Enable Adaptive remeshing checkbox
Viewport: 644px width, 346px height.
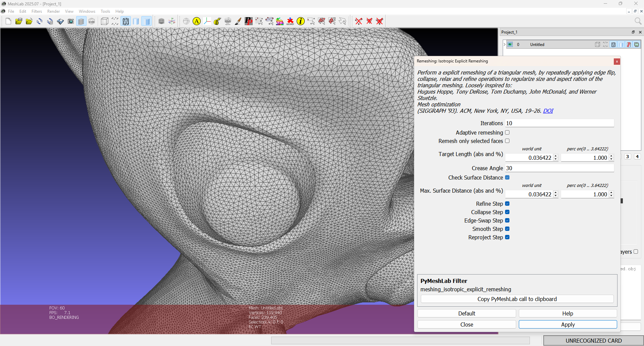coord(507,133)
